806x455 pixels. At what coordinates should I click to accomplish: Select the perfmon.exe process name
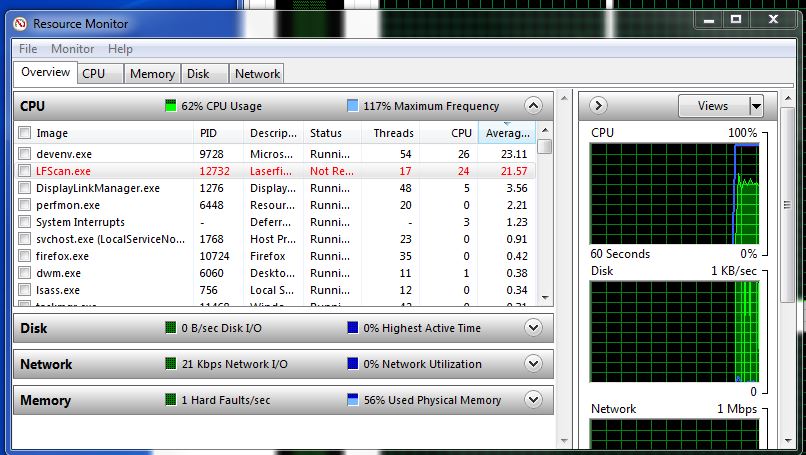[68, 205]
